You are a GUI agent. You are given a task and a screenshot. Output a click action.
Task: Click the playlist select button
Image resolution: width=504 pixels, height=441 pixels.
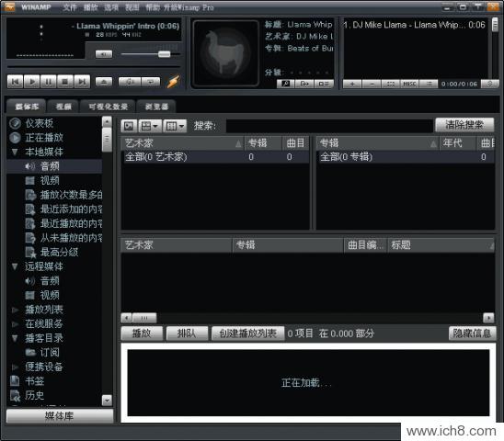click(x=391, y=84)
